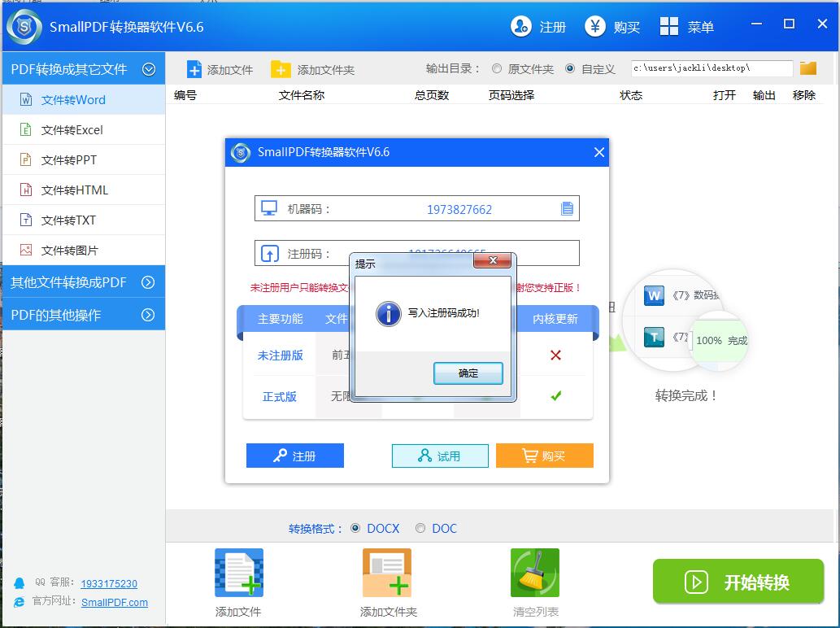Viewport: 840px width, 628px height.
Task: Click the 页码选择 column header
Action: click(511, 95)
